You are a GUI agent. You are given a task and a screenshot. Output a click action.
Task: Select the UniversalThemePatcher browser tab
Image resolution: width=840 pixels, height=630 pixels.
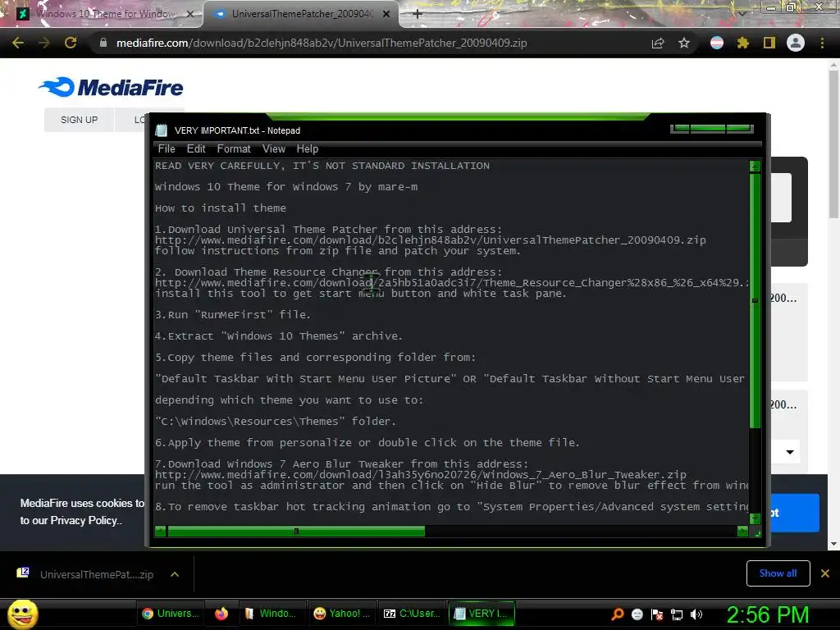300,14
